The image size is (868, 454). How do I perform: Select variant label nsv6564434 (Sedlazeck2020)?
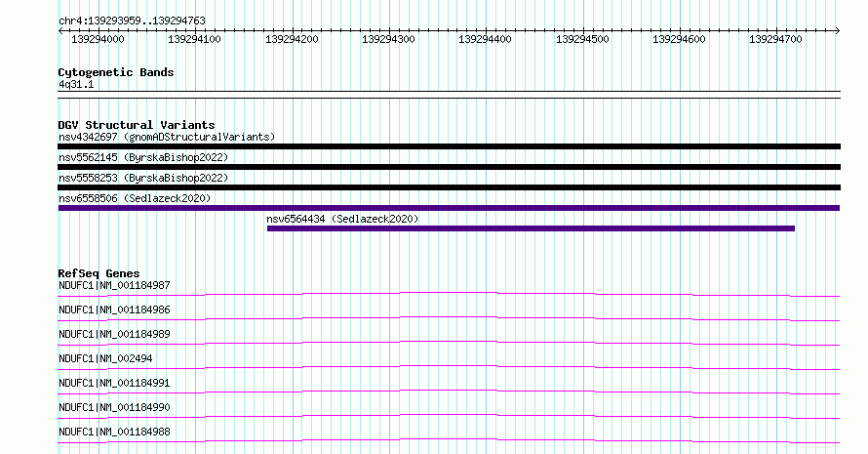coord(342,219)
